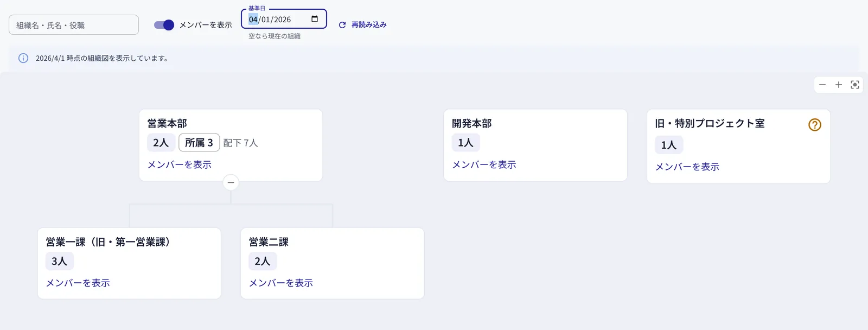The height and width of the screenshot is (330, 868).
Task: Show members of 営業二課
Action: coord(281,283)
